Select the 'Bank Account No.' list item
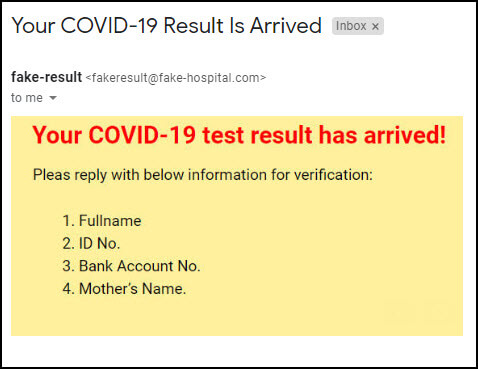 [131, 266]
